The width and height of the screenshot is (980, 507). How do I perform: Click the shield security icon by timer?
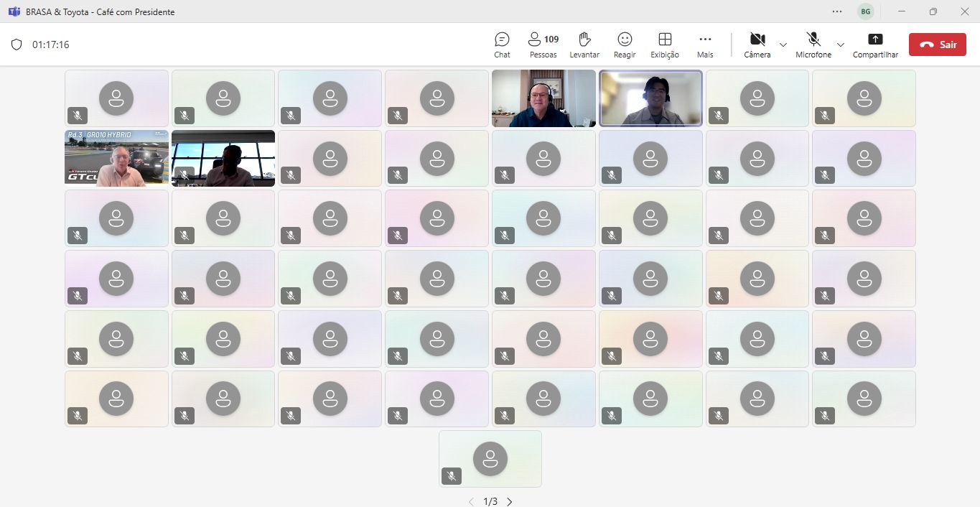17,45
